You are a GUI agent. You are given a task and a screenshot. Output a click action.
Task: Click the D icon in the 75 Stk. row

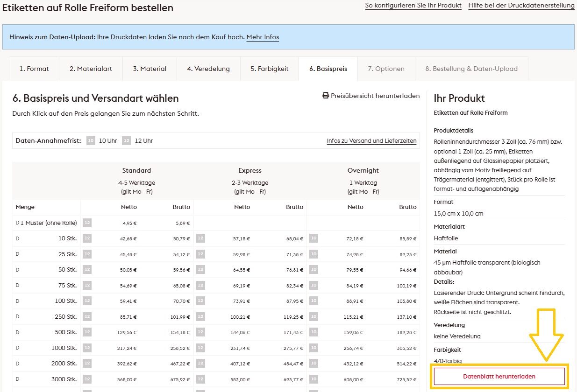(18, 286)
